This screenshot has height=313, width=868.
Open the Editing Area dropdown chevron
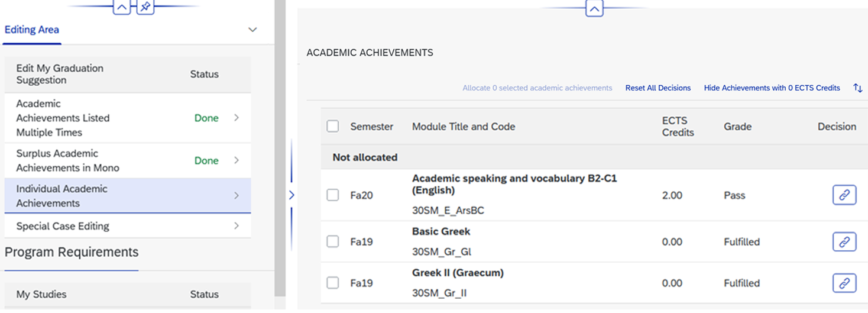point(252,30)
